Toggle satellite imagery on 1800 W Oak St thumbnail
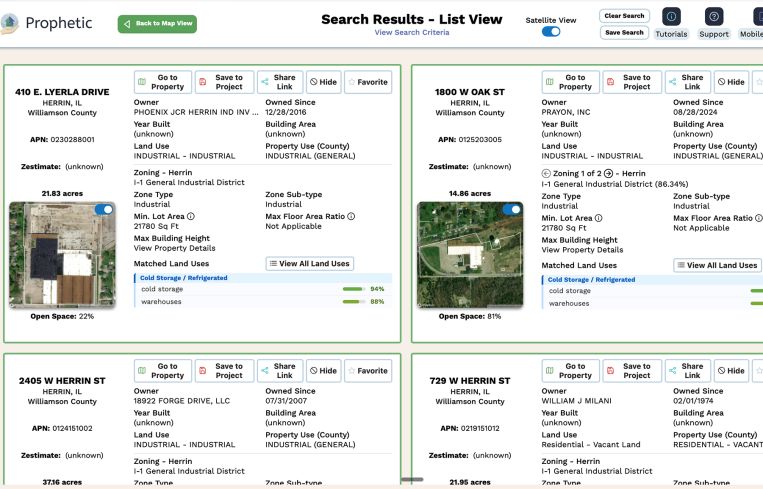The width and height of the screenshot is (763, 489). click(x=511, y=209)
